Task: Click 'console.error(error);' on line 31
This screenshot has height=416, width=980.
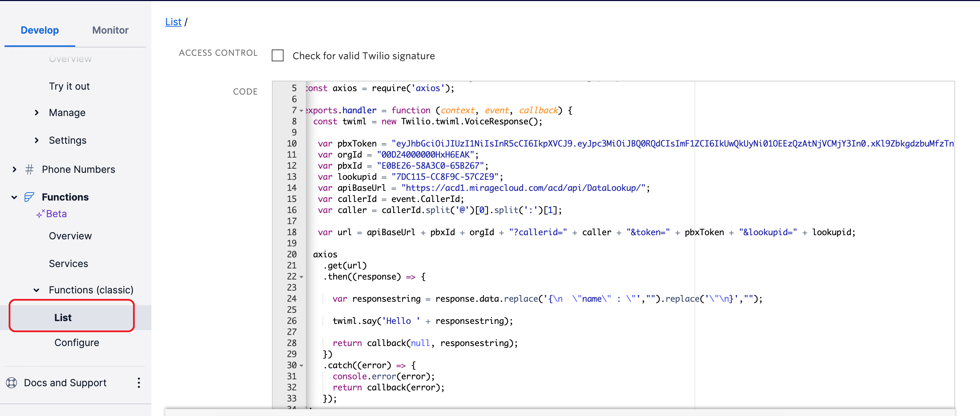Action: [383, 376]
